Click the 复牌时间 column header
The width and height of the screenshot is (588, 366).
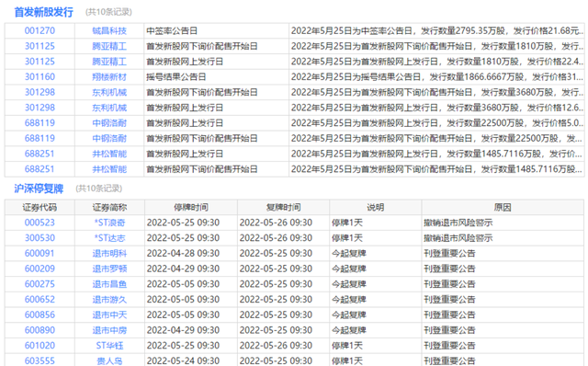pyautogui.click(x=283, y=208)
